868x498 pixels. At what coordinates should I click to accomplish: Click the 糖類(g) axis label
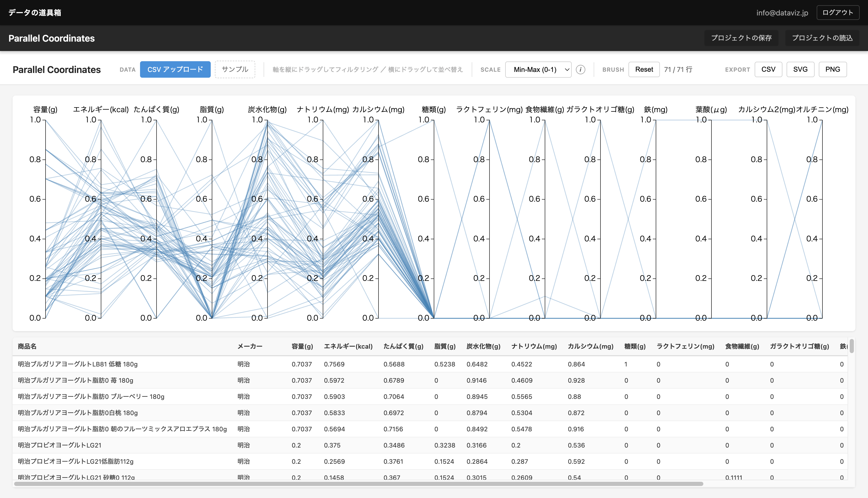click(433, 109)
